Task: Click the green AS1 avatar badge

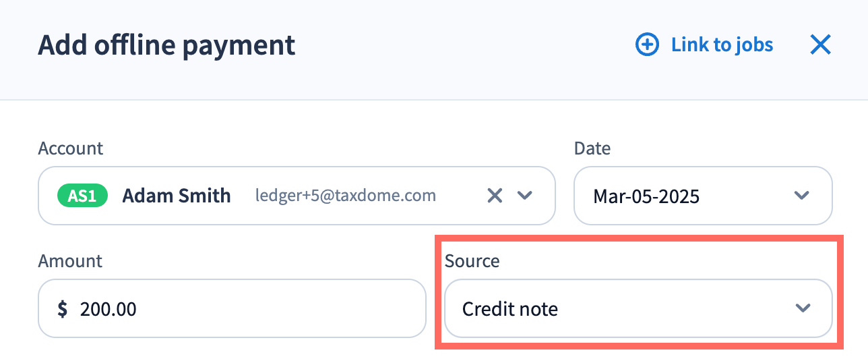Action: click(x=83, y=196)
